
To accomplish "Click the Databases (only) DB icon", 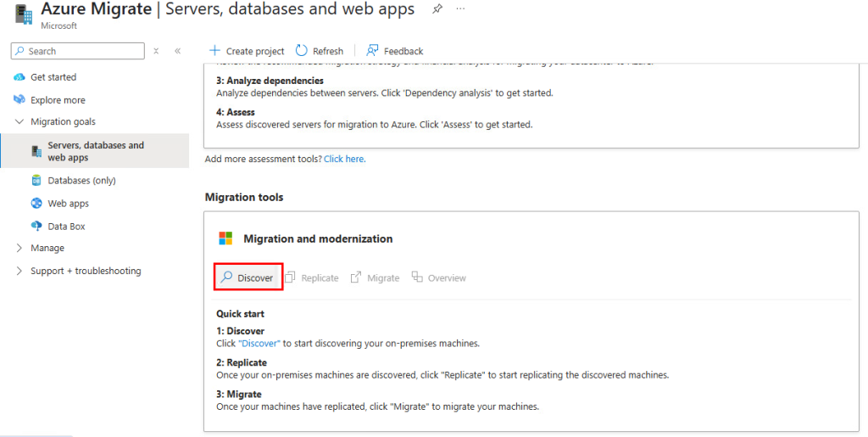I will click(x=36, y=180).
